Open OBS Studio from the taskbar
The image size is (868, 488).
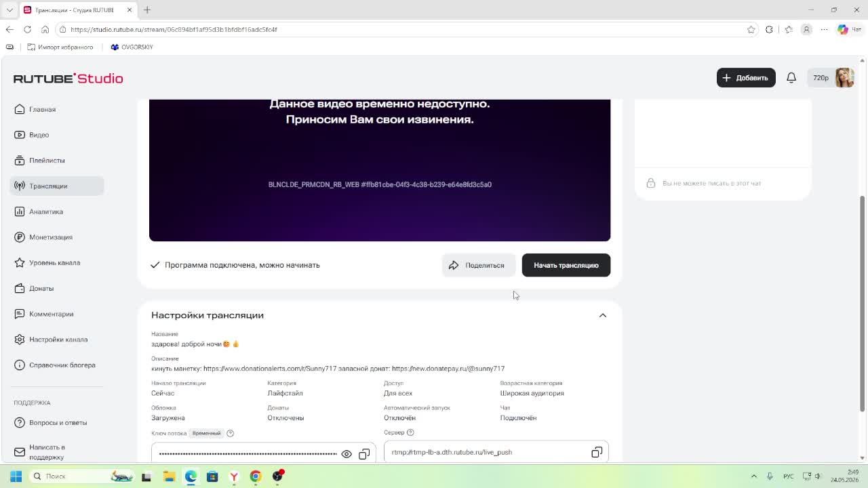click(x=277, y=476)
